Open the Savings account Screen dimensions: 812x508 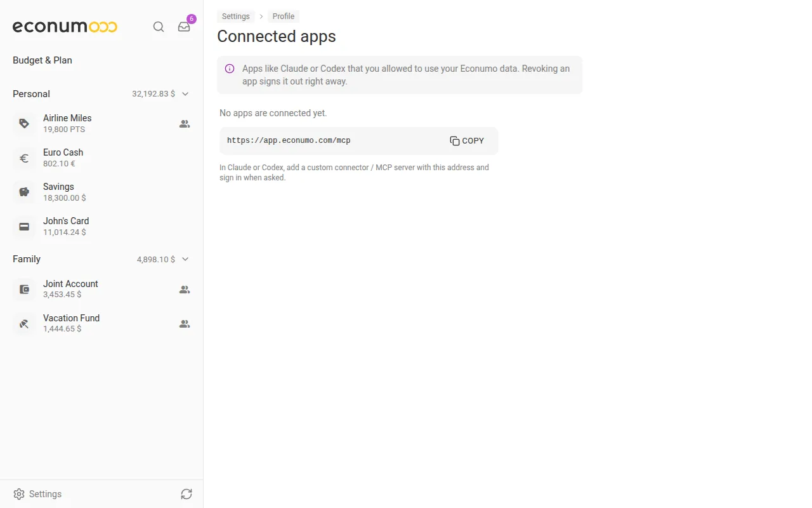(101, 192)
